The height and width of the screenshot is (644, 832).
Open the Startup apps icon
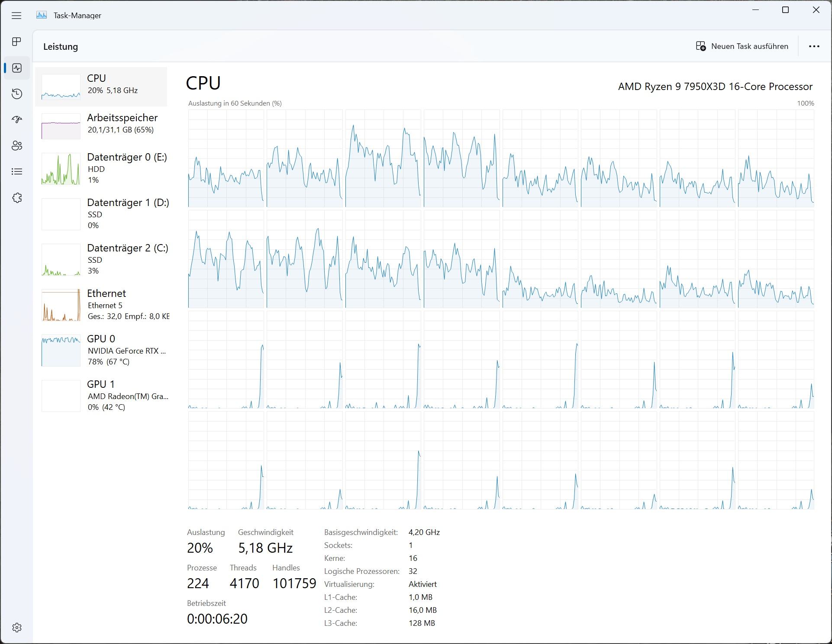(17, 119)
